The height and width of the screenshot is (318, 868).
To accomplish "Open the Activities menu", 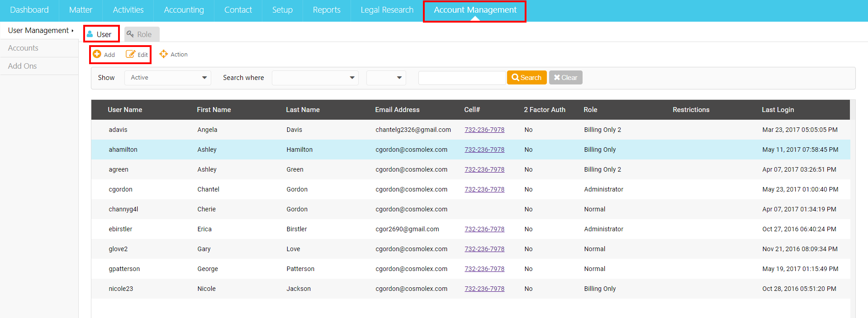I will [x=128, y=10].
